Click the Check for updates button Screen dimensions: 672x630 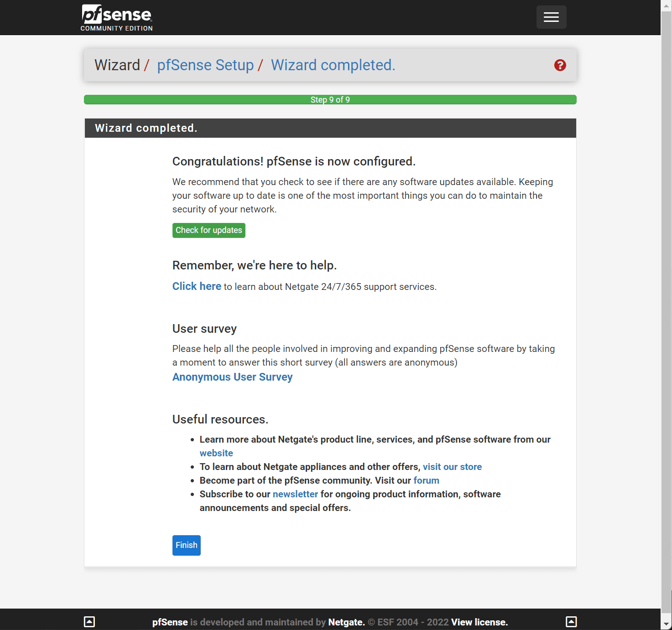click(x=209, y=230)
